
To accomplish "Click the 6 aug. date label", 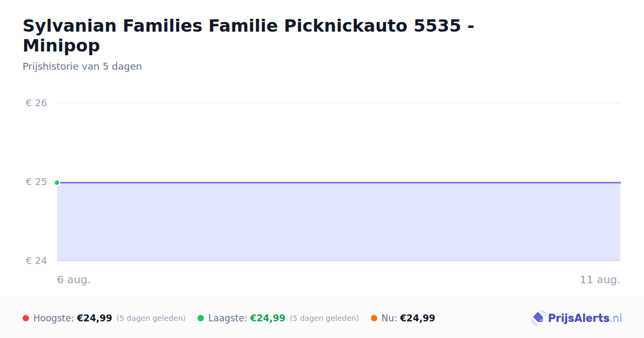I will 74,280.
